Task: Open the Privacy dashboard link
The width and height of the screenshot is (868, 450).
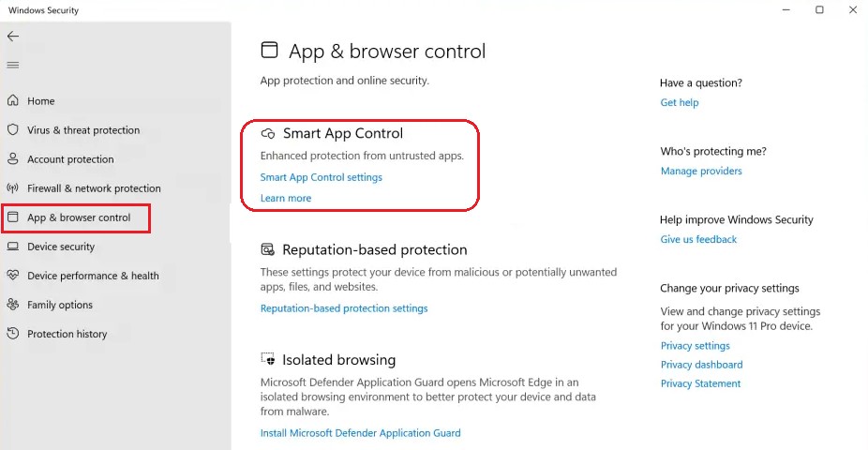Action: pyautogui.click(x=701, y=365)
